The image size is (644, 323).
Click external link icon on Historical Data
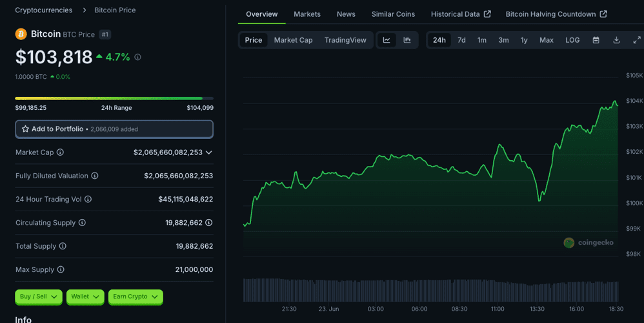pos(488,14)
